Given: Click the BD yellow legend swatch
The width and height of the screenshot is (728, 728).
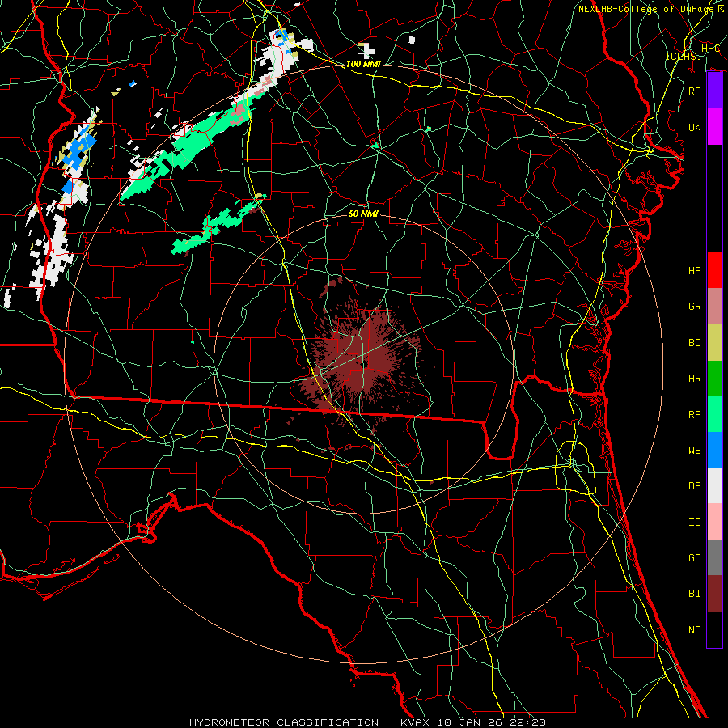Looking at the screenshot, I should pos(714,343).
